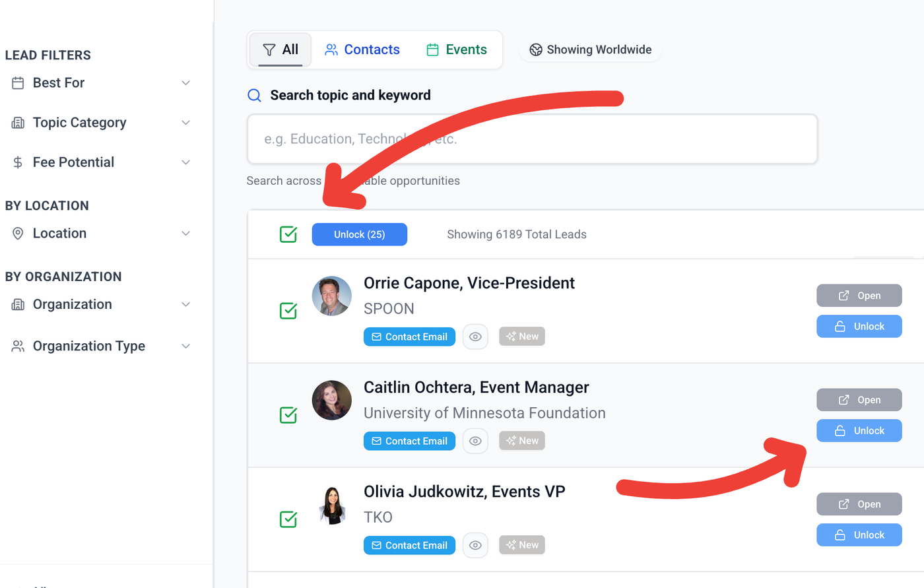This screenshot has width=924, height=588.
Task: Click the eye icon on Olivia Judkowitz's lead
Action: (x=475, y=545)
